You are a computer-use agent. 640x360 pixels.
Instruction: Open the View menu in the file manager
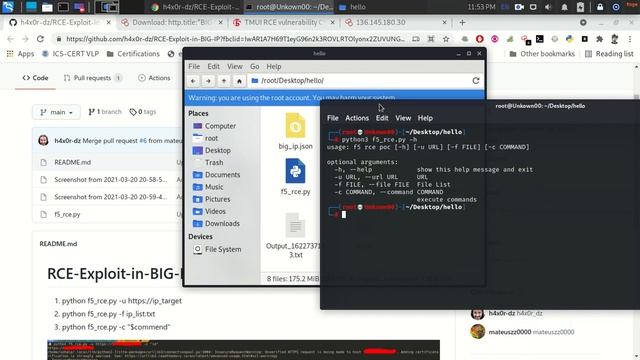[x=235, y=67]
